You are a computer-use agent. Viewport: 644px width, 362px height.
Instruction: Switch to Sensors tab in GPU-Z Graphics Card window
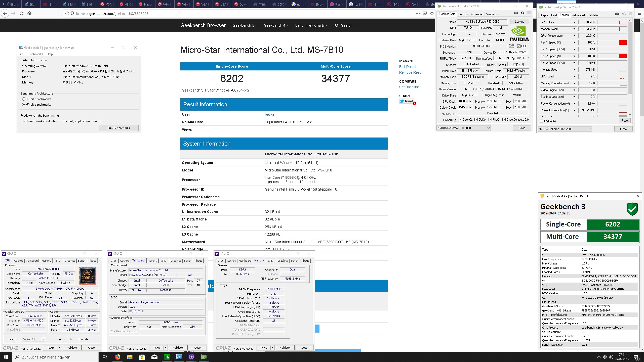pos(463,14)
